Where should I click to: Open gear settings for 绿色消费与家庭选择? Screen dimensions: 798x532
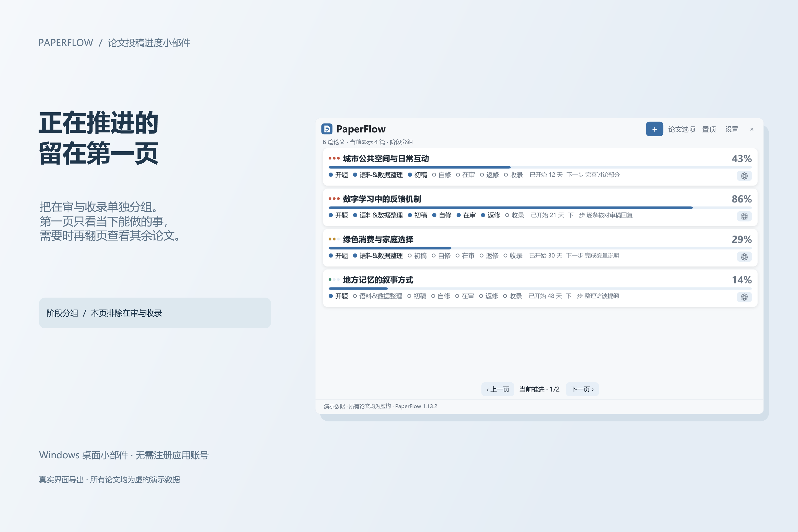point(745,257)
